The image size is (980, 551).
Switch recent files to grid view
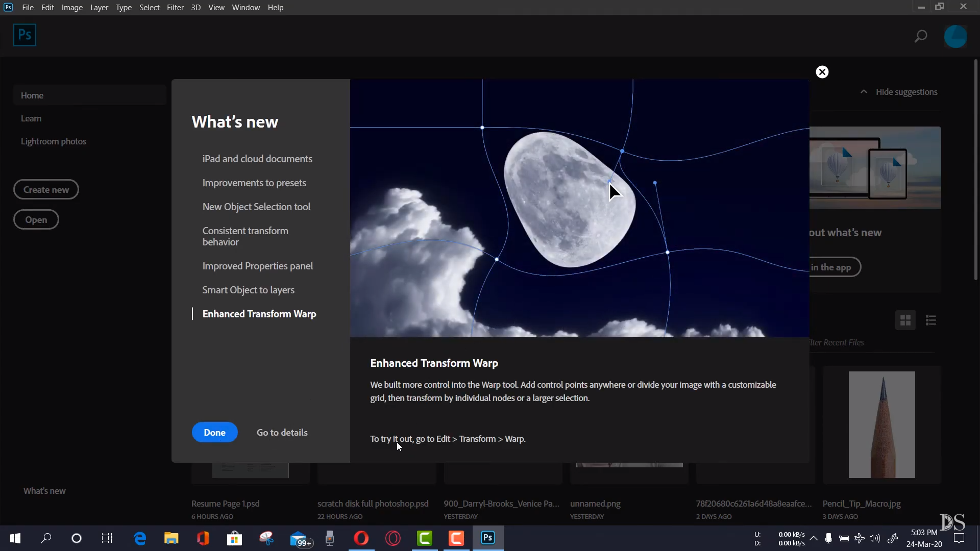[905, 320]
